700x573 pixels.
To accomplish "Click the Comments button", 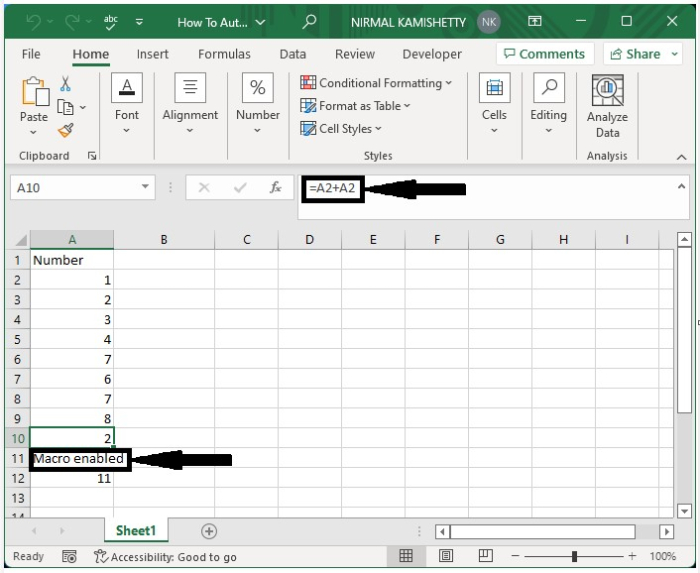I will point(545,54).
